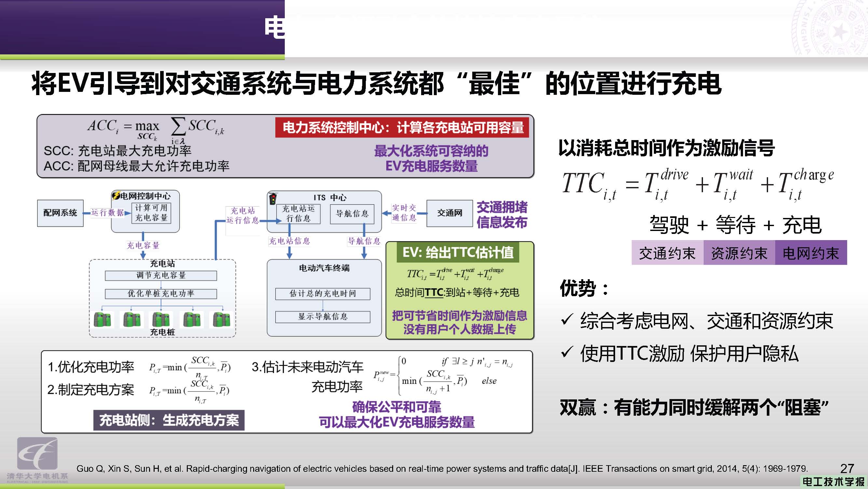Click the 交通约束 color block
Image resolution: width=868 pixels, height=489 pixels.
[x=667, y=252]
